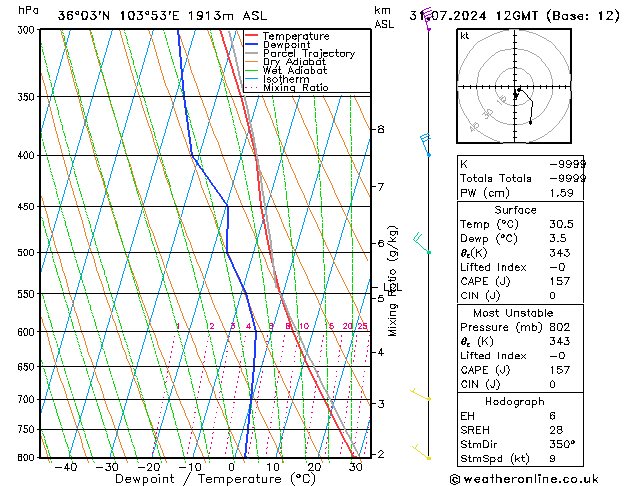
Task: Click the purple wind barb at 300 hPa
Action: coord(428,18)
